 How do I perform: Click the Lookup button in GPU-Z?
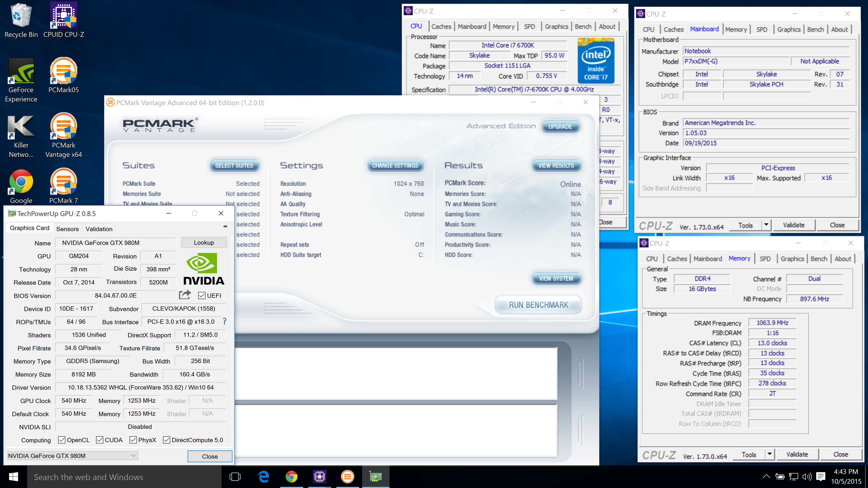click(204, 242)
